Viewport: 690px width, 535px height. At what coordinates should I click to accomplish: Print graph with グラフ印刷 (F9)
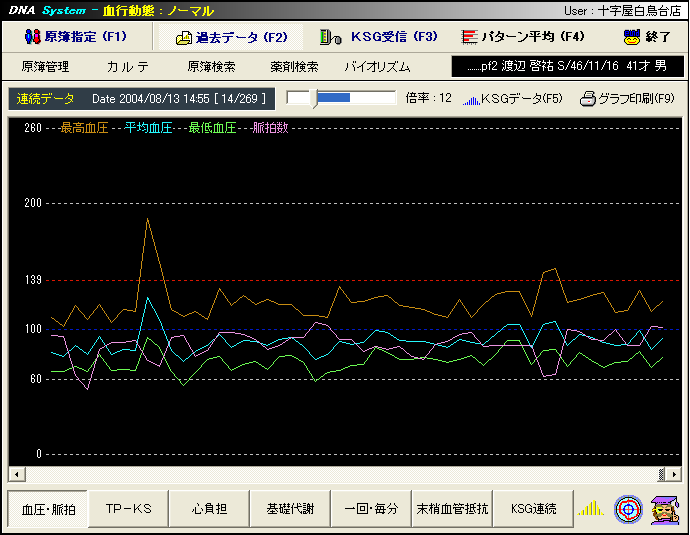(628, 99)
